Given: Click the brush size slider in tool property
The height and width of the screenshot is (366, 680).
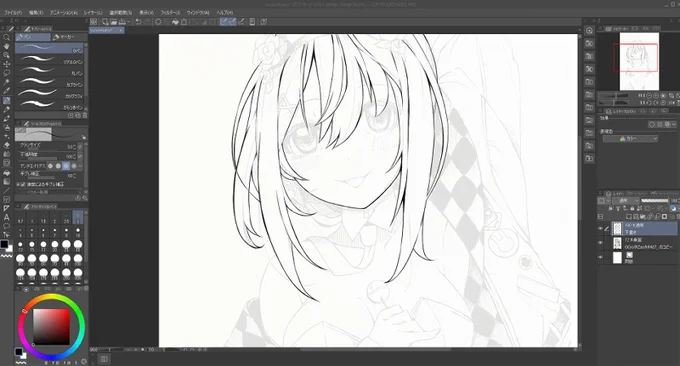Looking at the screenshot, I should pos(42,149).
